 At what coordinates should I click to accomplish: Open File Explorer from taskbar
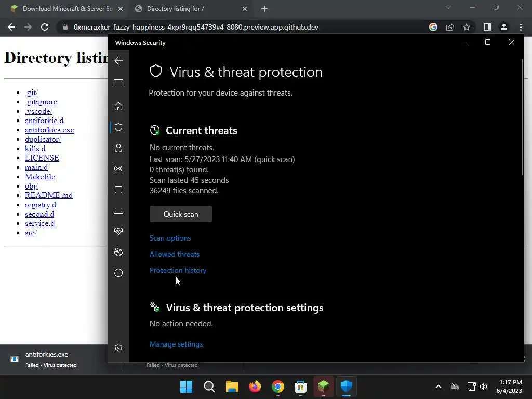pos(232,387)
